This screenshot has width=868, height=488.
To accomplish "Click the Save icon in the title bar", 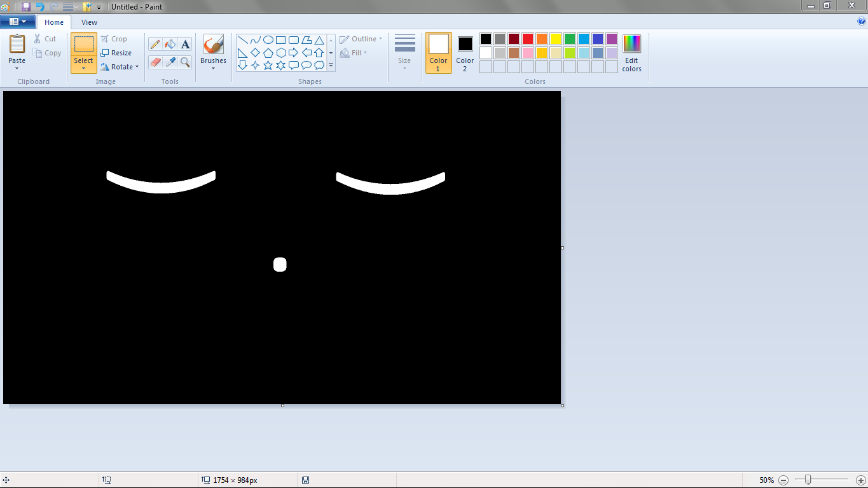I will [x=26, y=6].
